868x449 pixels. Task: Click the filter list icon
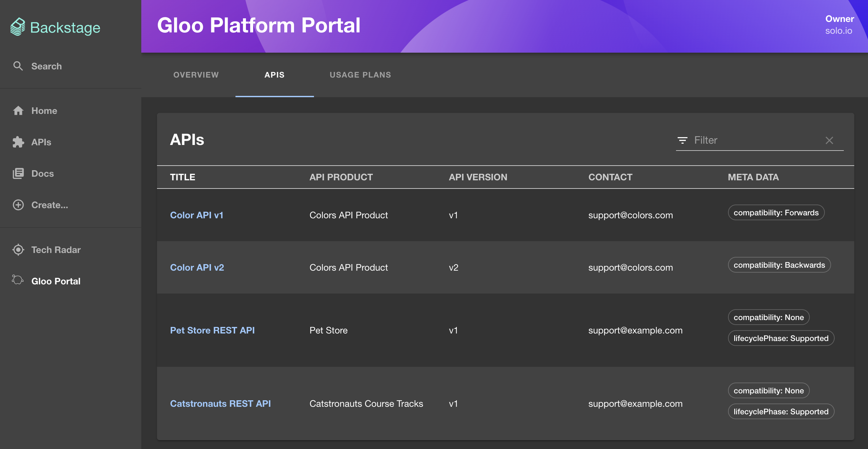click(682, 140)
